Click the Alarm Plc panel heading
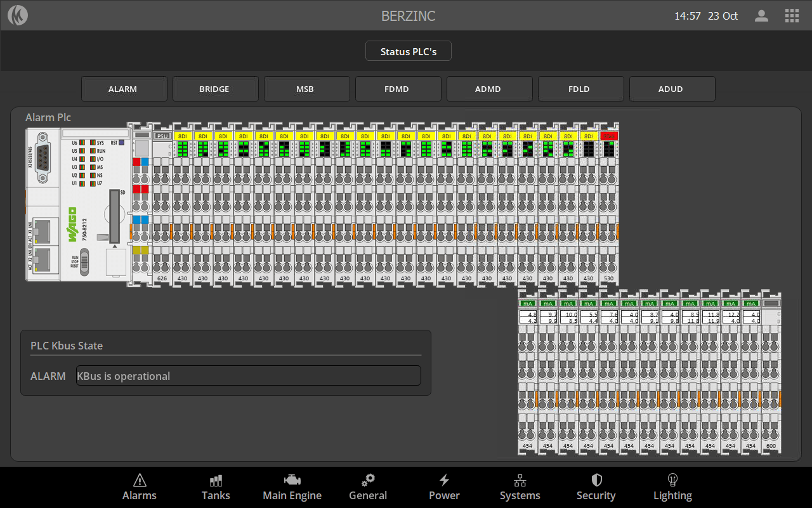The width and height of the screenshot is (812, 508). tap(48, 117)
